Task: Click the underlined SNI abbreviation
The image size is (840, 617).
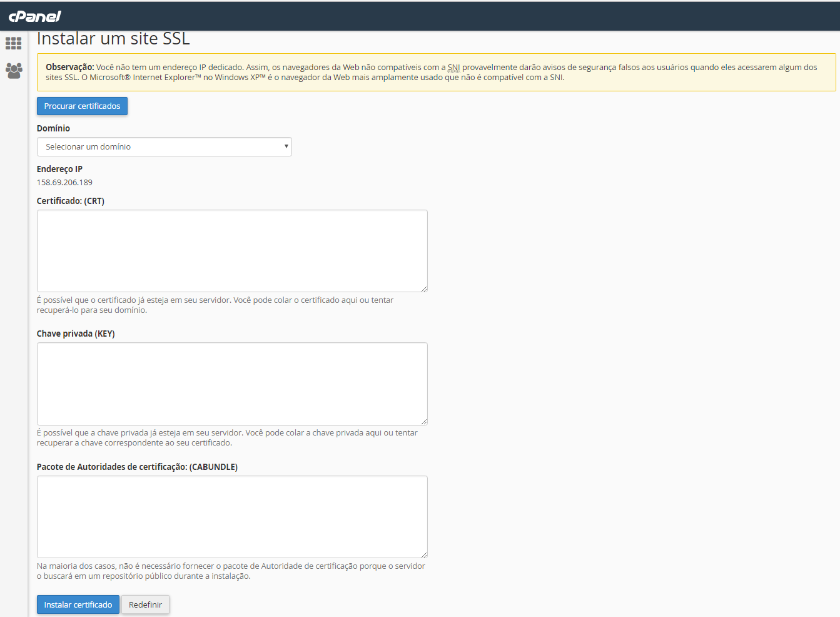Action: tap(453, 67)
